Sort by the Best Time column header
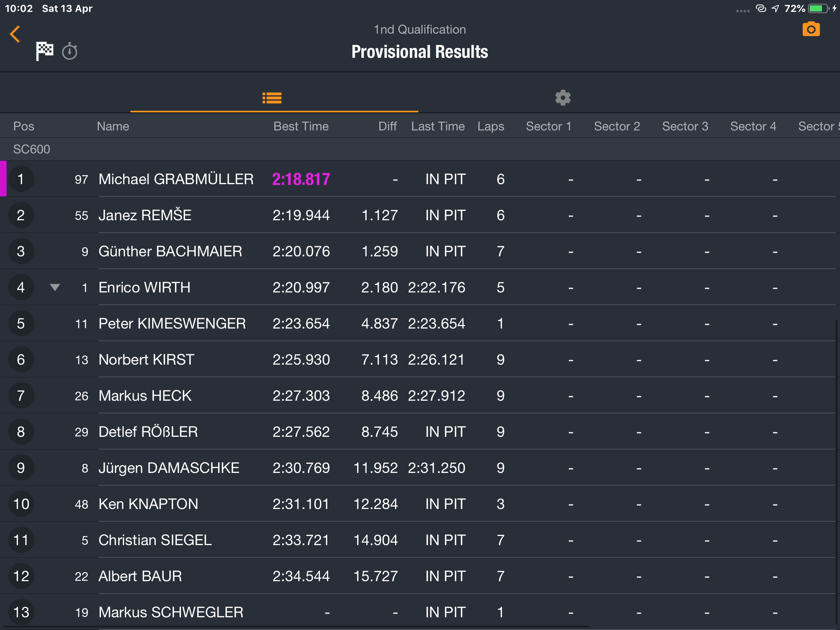This screenshot has height=630, width=840. coord(301,126)
